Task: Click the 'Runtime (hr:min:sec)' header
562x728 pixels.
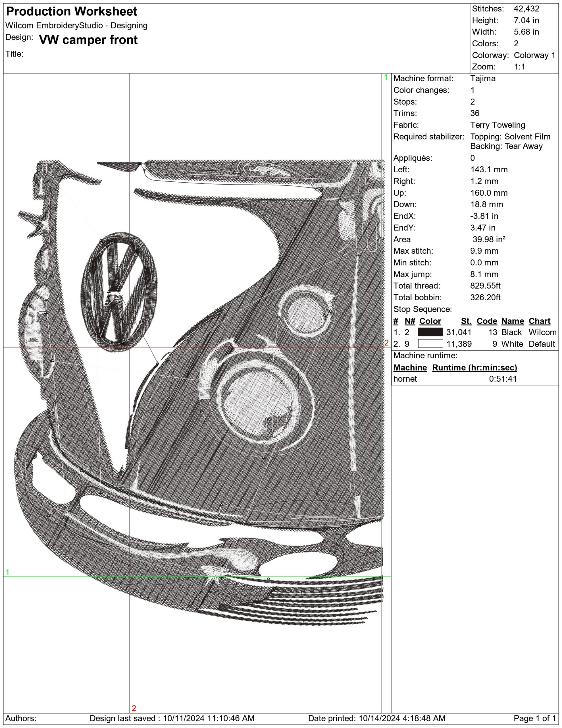Action: [x=475, y=368]
